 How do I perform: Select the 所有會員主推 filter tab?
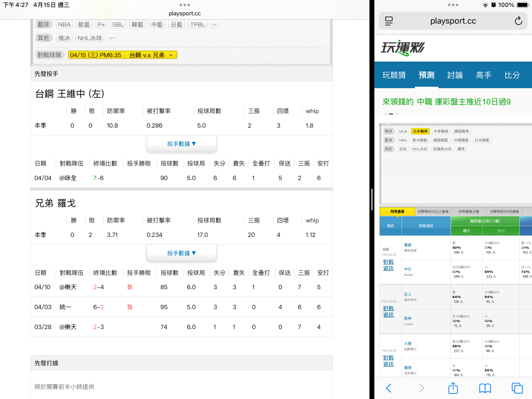[x=468, y=211]
